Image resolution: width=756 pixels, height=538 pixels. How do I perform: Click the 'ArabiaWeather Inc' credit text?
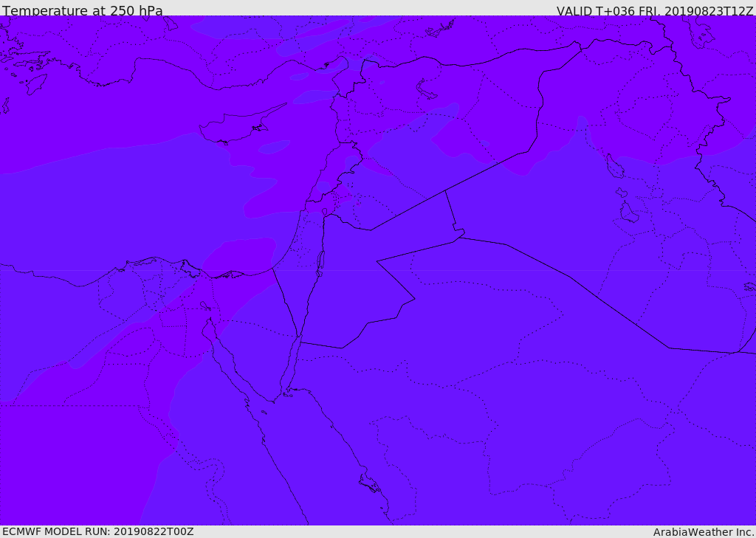click(703, 532)
